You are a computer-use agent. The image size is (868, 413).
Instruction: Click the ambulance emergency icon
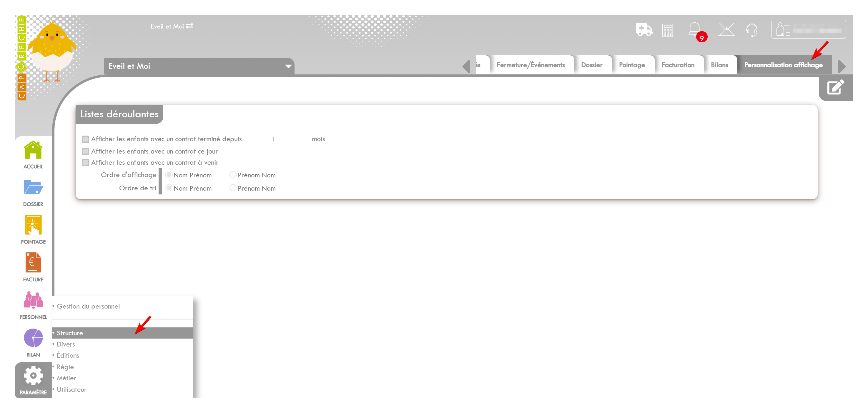pyautogui.click(x=644, y=30)
